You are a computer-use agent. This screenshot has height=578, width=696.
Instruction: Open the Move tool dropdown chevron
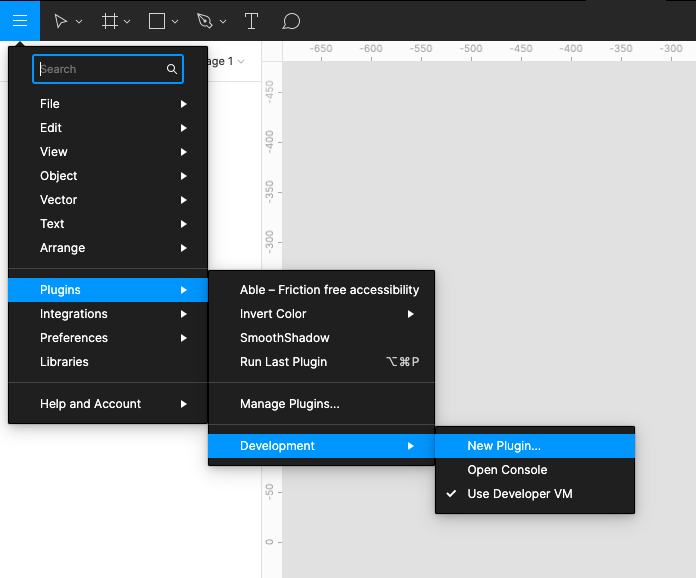click(x=80, y=22)
